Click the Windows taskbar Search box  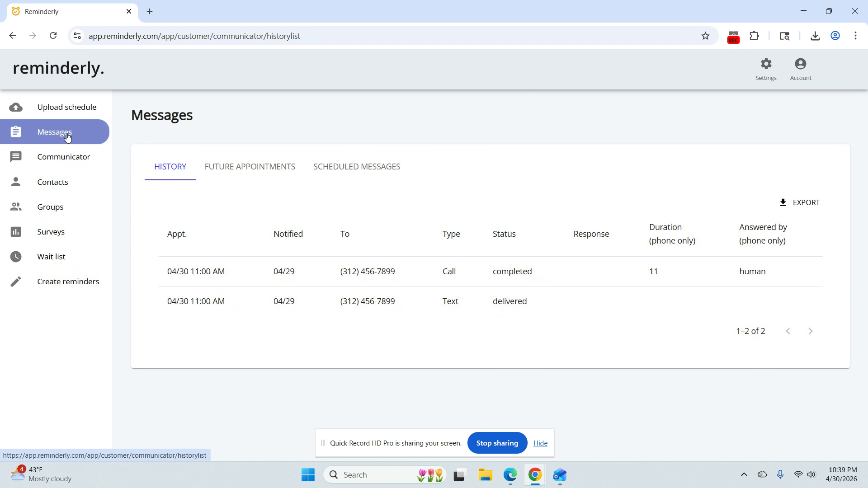pyautogui.click(x=385, y=475)
